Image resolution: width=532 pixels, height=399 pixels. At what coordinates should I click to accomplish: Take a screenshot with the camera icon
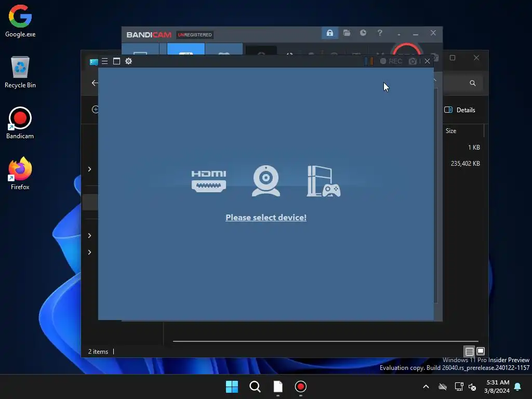pyautogui.click(x=413, y=61)
